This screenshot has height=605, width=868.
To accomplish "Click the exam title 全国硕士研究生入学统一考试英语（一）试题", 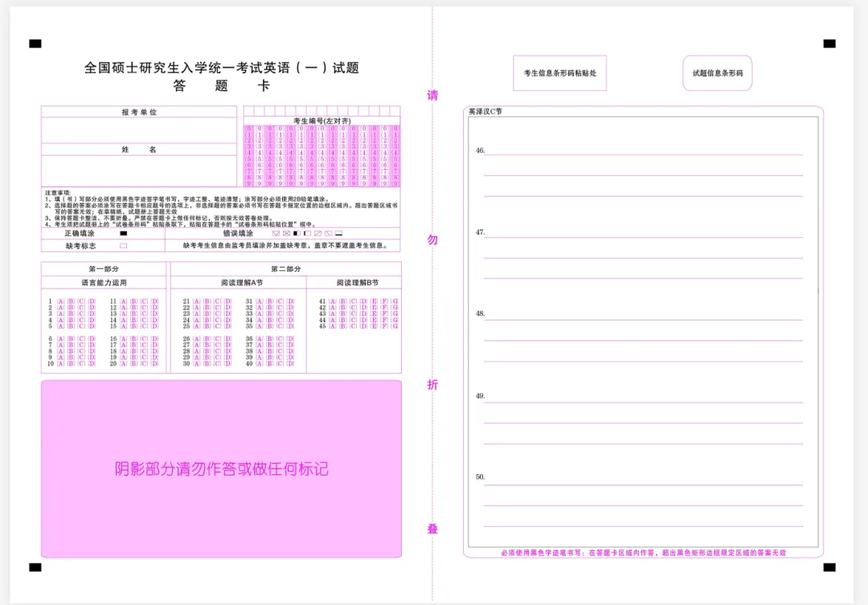I will pyautogui.click(x=222, y=67).
